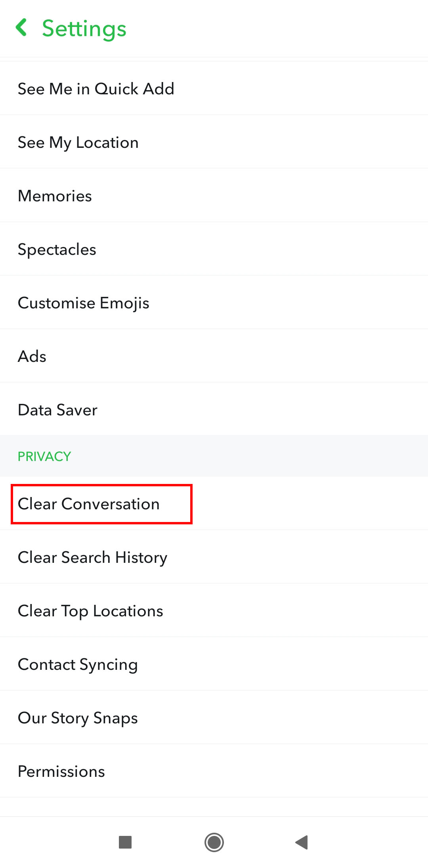Open Customise Emojis option

point(214,303)
